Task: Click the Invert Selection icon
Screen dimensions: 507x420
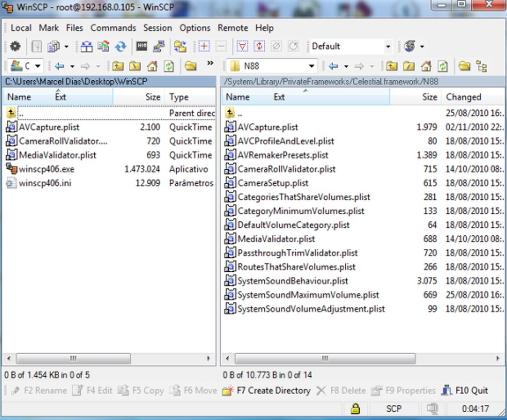Action: click(x=259, y=46)
